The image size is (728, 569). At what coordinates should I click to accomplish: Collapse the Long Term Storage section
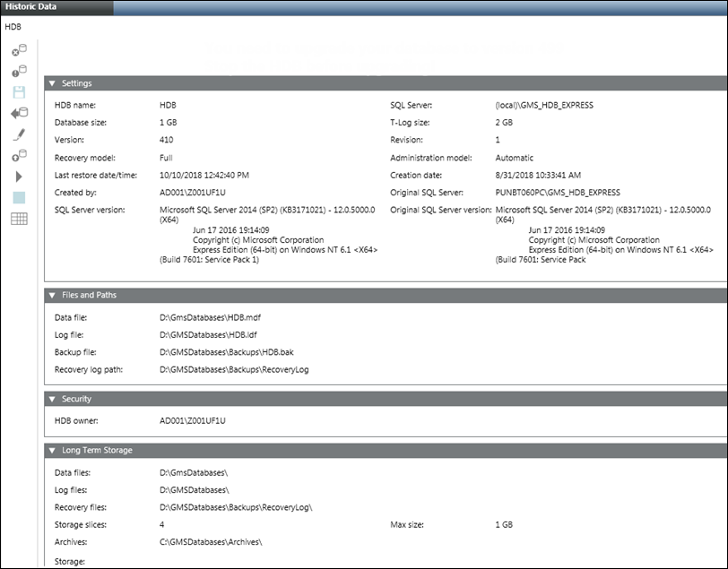point(52,450)
